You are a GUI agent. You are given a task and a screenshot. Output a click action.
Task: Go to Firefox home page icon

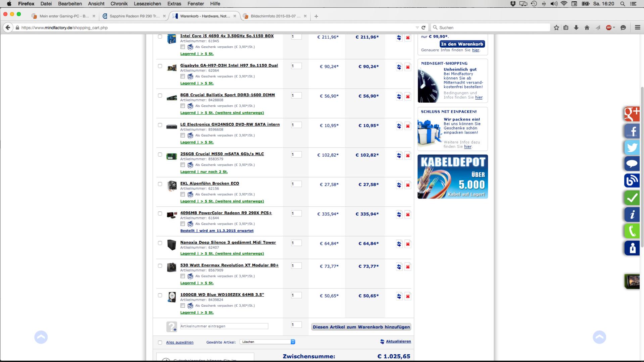pos(587,28)
